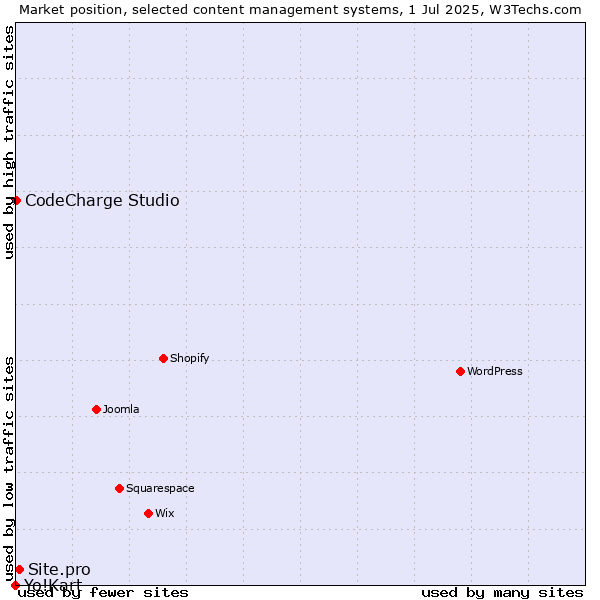
Task: Click the 'CodeCharge Studio' label
Action: coord(102,201)
